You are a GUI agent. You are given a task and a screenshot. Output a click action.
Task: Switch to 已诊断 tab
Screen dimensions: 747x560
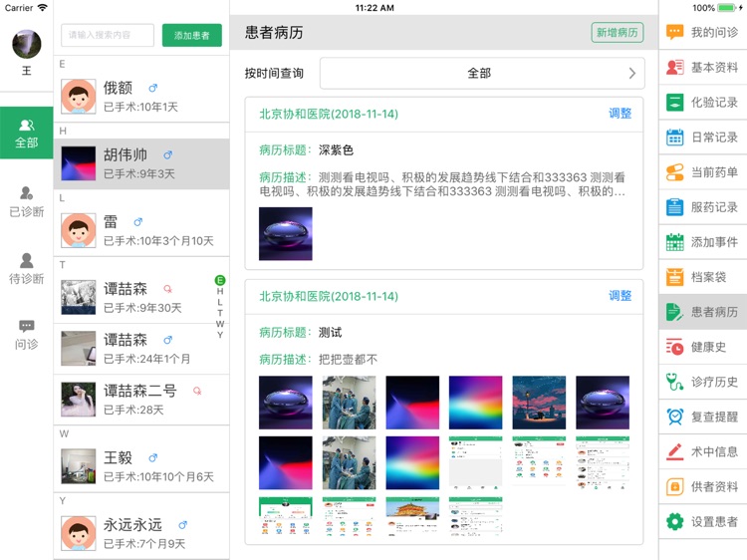click(27, 202)
